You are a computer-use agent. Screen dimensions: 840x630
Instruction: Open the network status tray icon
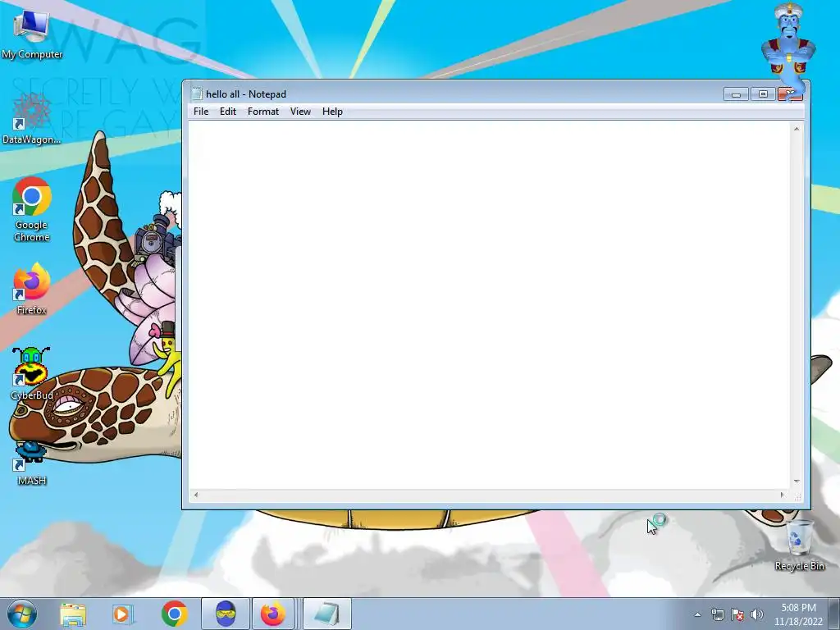tap(717, 614)
